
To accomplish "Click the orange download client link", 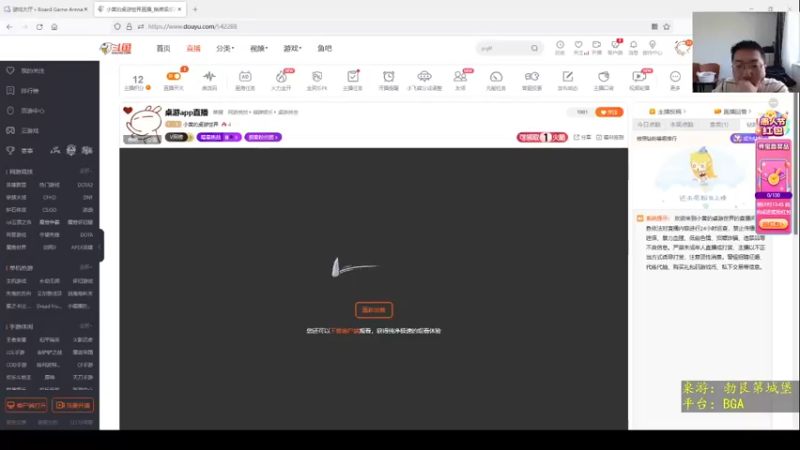I will [345, 331].
